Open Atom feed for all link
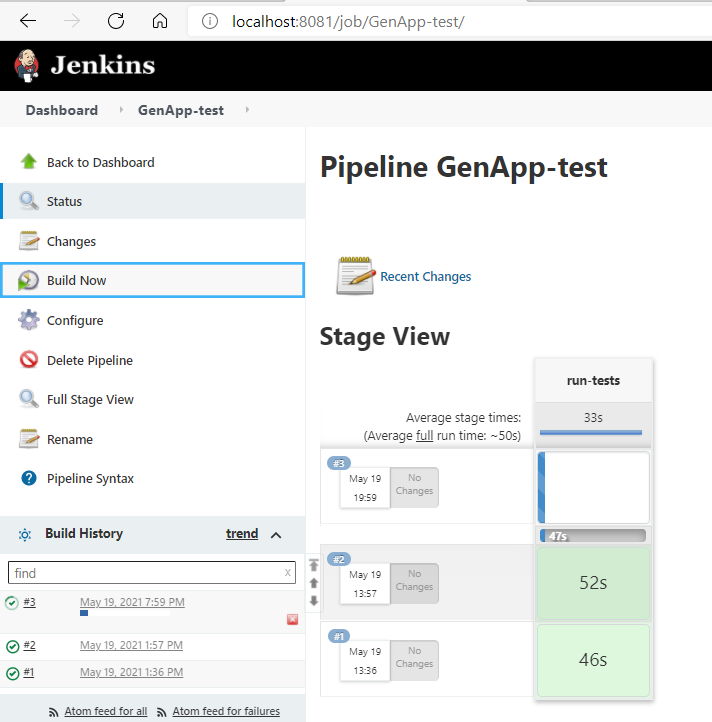 tap(105, 711)
